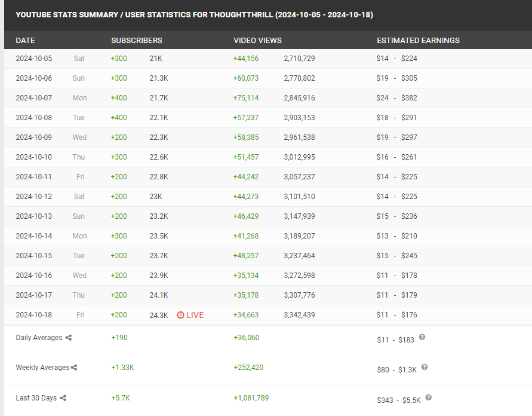Select date 2024-10-11
This screenshot has height=416, width=532.
tap(34, 176)
